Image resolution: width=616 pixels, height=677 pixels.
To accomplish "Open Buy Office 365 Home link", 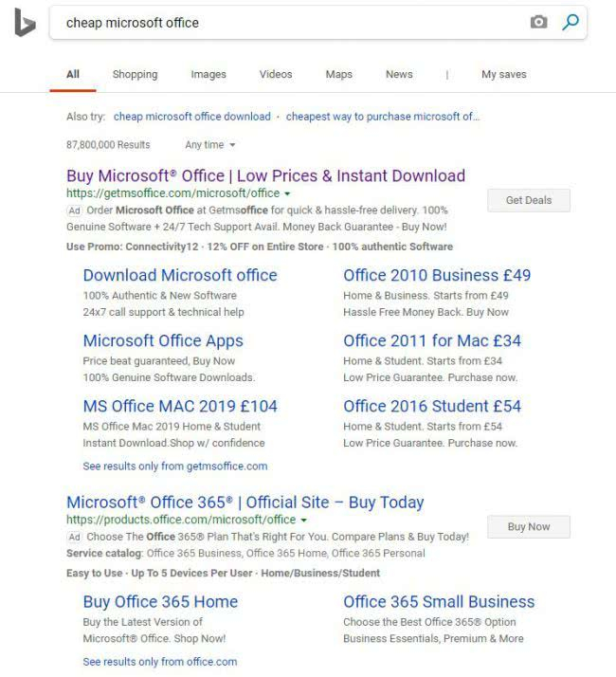I will (160, 602).
